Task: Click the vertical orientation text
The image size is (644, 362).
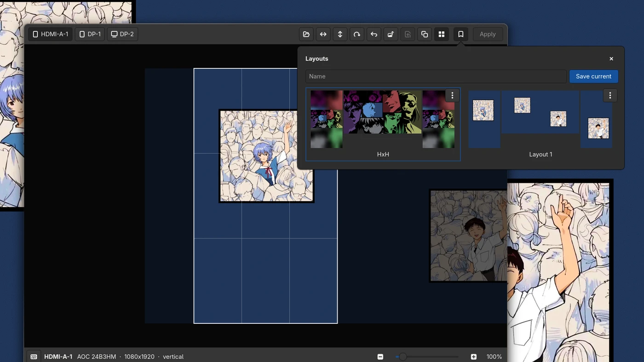Action: pos(173,356)
